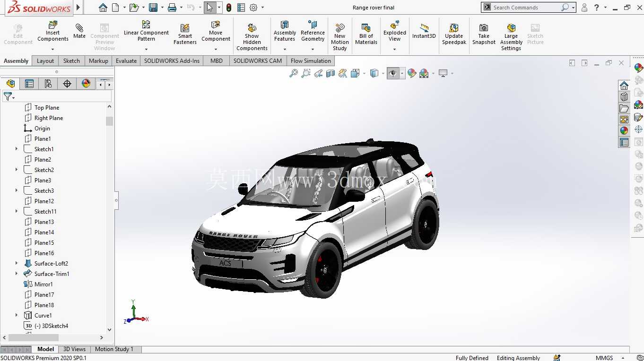Expand Sketch1 in feature tree

pyautogui.click(x=17, y=149)
